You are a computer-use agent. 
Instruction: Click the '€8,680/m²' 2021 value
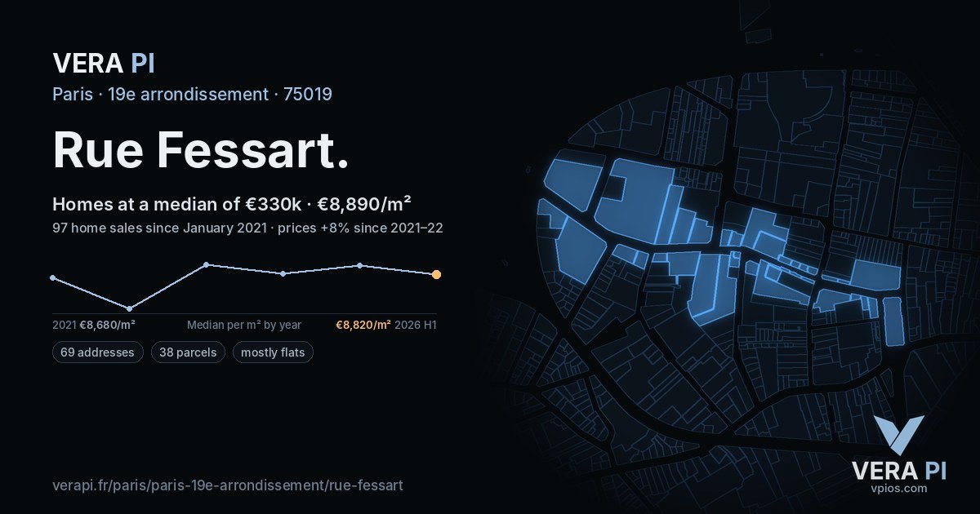click(107, 325)
